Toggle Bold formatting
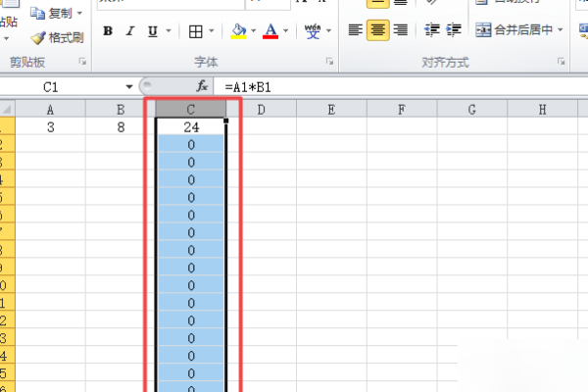Viewport: 588px width, 392px height. click(x=108, y=31)
